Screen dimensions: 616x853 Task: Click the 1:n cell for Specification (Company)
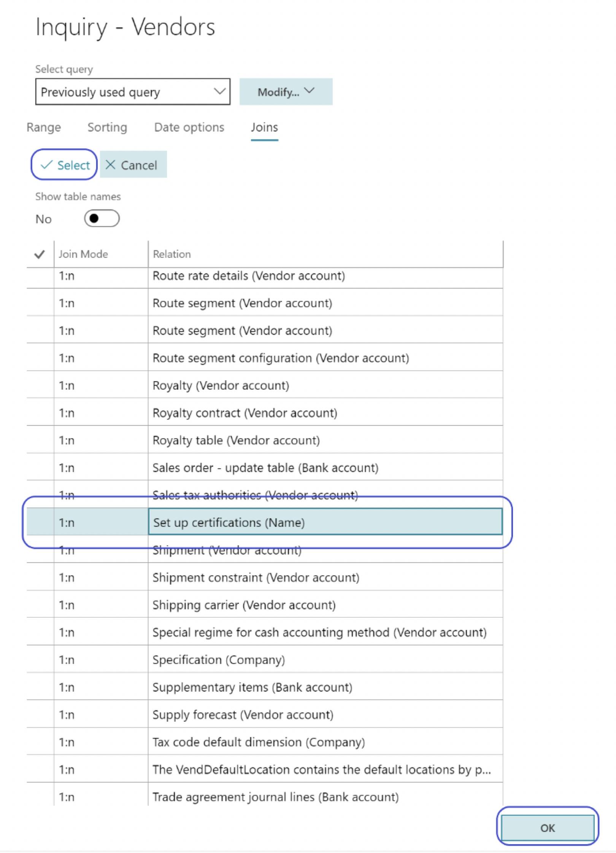(101, 660)
